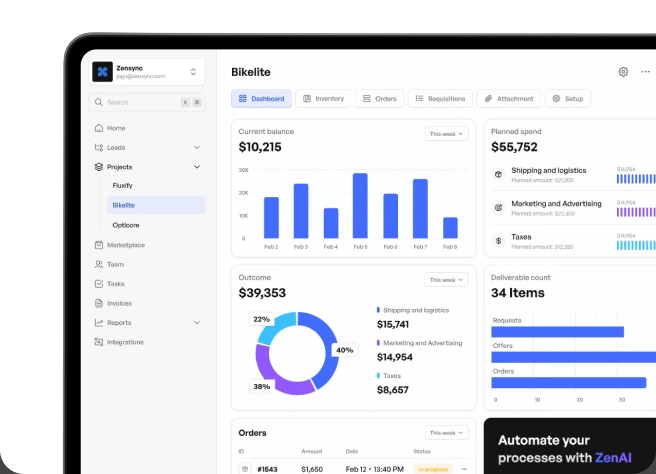The height and width of the screenshot is (474, 656).
Task: Click the Taxes cyan progress bar
Action: (636, 245)
